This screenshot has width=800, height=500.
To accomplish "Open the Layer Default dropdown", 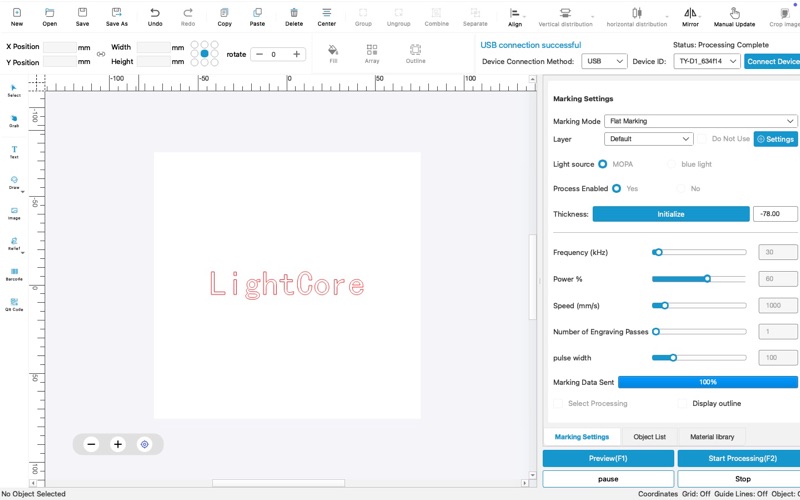I will pos(648,139).
